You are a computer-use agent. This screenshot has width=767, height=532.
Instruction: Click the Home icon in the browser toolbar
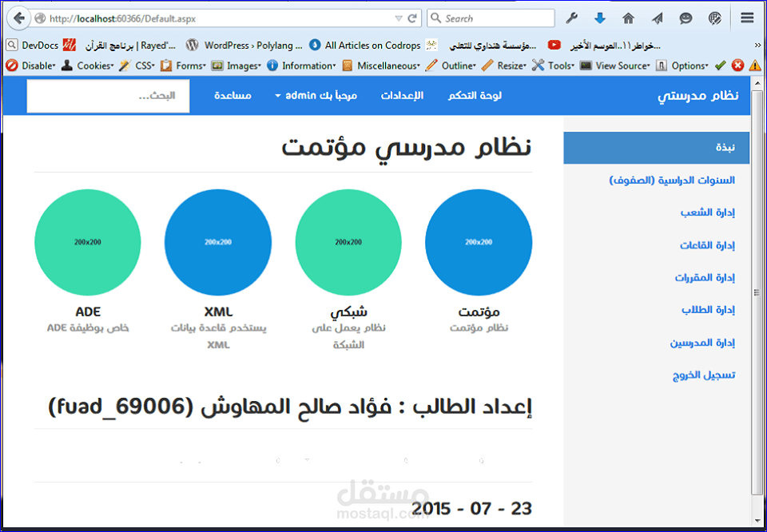click(629, 18)
